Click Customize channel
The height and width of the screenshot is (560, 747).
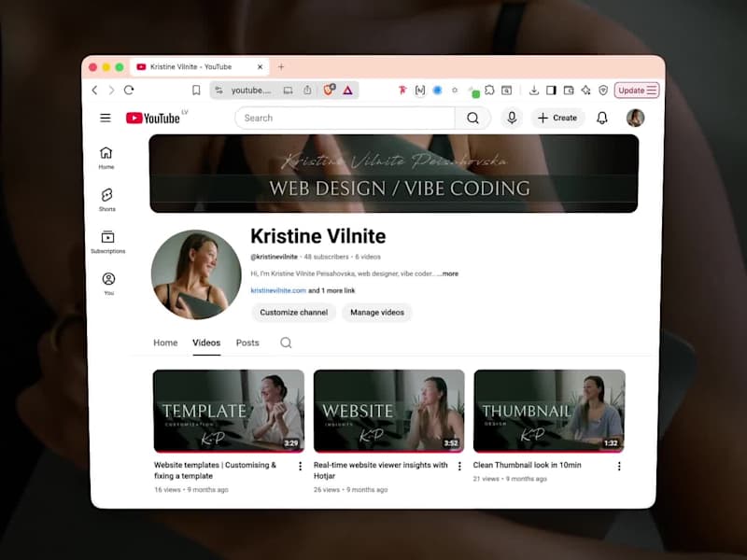[x=293, y=313]
